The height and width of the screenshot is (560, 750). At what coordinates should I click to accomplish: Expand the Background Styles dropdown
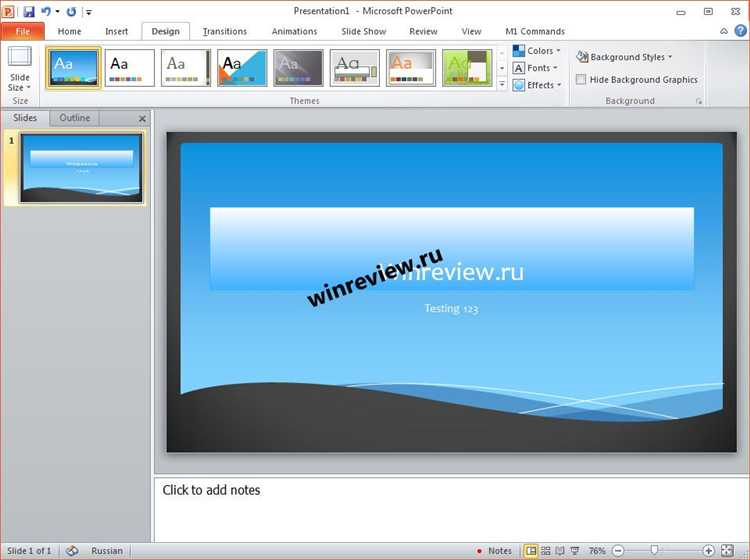point(624,57)
